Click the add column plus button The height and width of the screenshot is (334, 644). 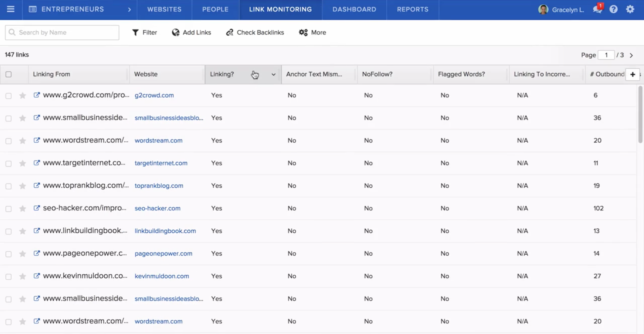[632, 74]
